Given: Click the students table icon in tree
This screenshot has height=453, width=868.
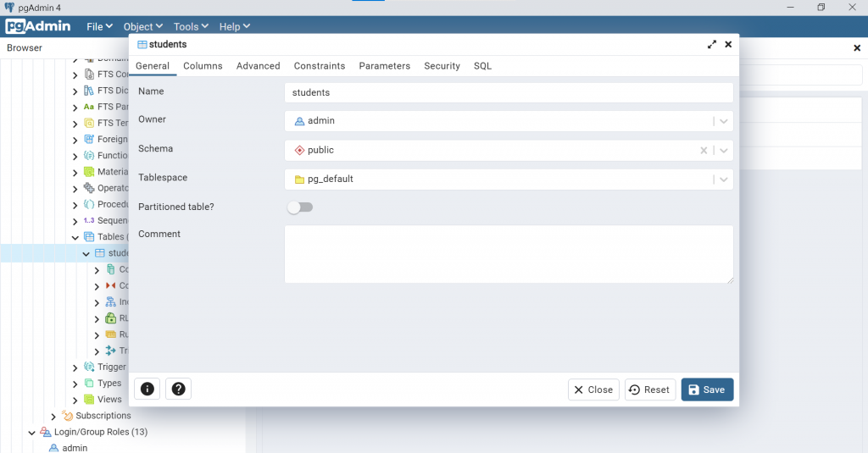Looking at the screenshot, I should point(100,253).
